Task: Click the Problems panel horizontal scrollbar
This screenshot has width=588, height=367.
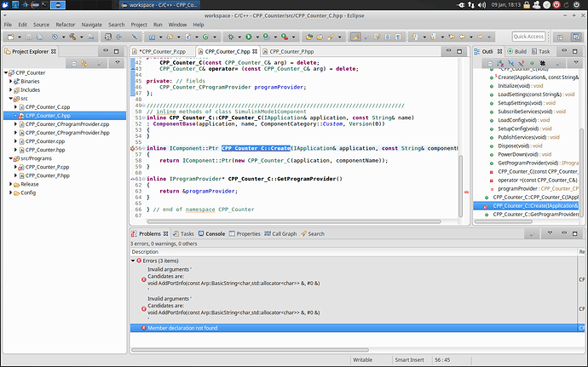Action: pos(250,350)
